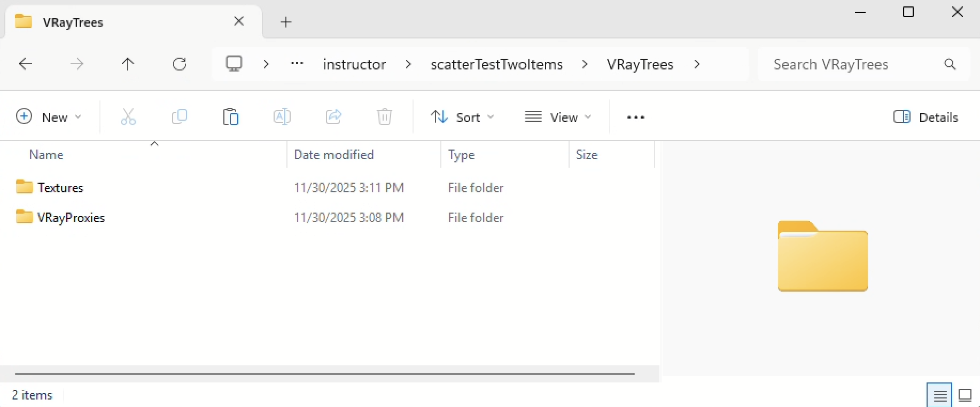Click the Back navigation arrow

pos(26,65)
